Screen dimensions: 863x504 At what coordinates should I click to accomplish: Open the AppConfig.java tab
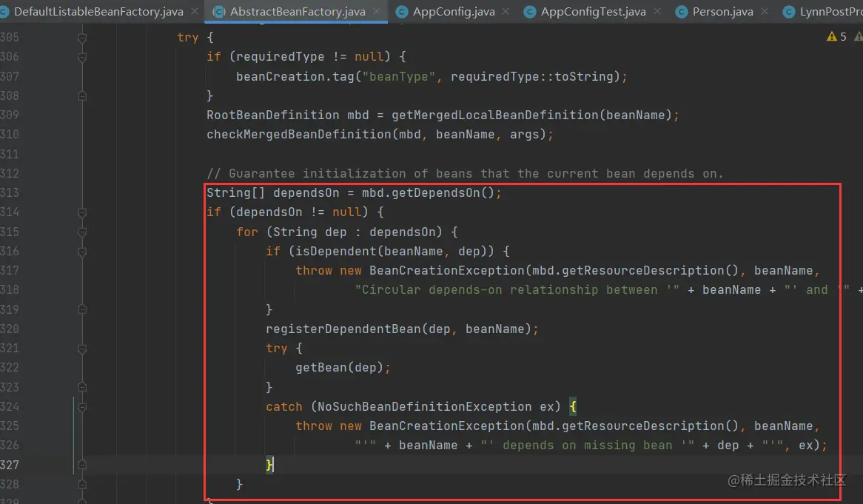[453, 11]
